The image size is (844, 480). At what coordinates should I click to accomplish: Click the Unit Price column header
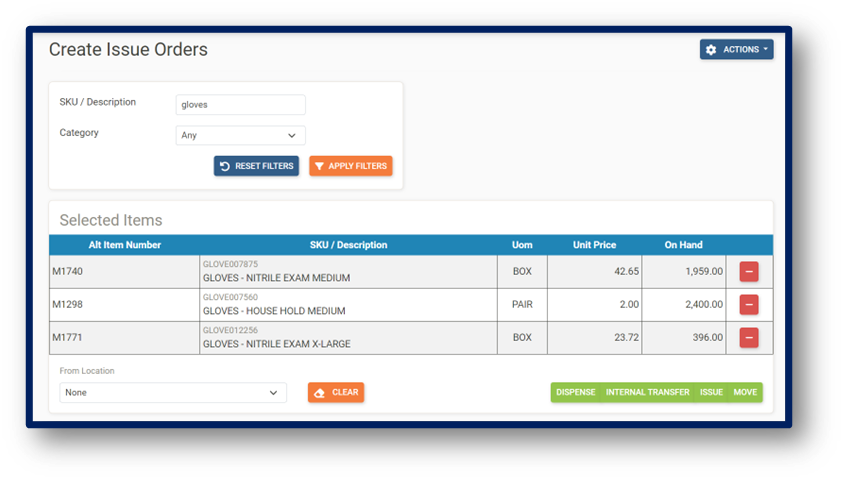[594, 245]
